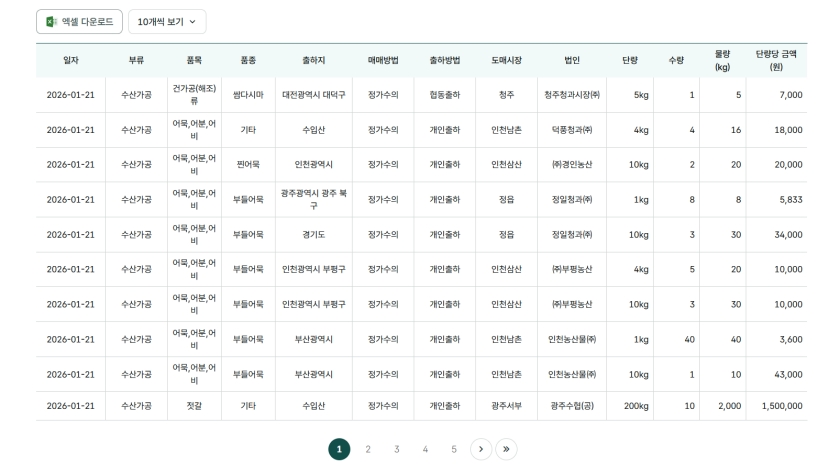Download the table as an Excel file
840x466 pixels.
(79, 21)
